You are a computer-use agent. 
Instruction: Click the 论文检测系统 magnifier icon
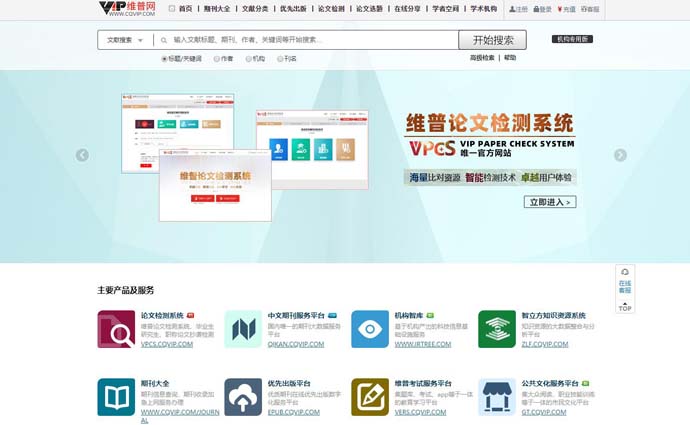pos(116,329)
